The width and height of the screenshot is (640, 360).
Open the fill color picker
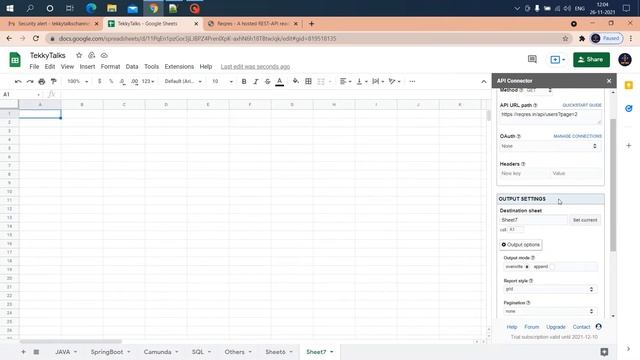[x=296, y=82]
